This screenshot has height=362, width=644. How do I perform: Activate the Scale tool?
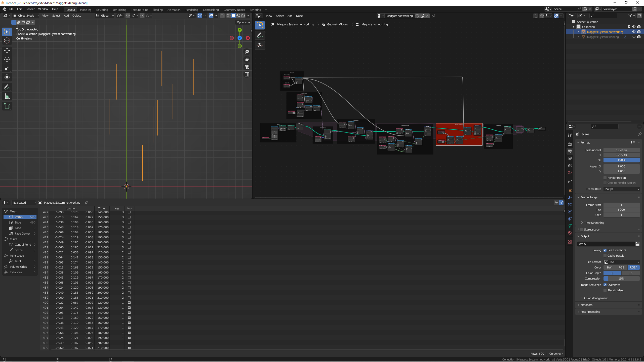coord(7,68)
